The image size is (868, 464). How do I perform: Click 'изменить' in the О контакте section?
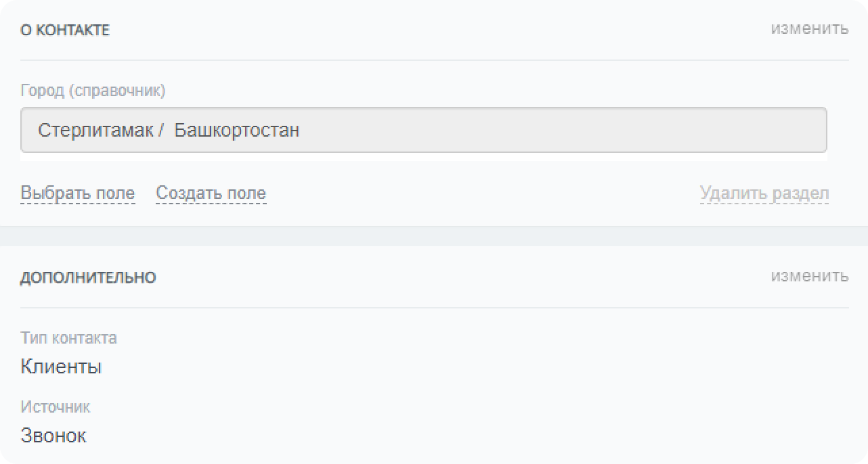point(809,28)
